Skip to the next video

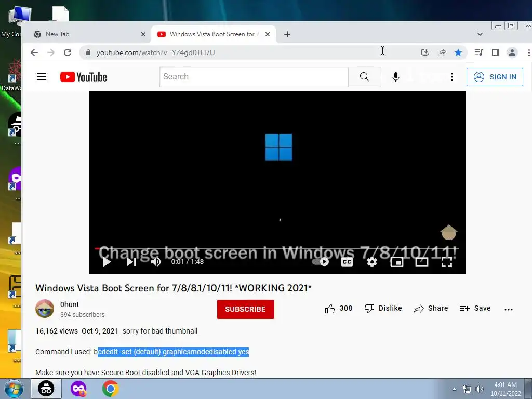[131, 262]
